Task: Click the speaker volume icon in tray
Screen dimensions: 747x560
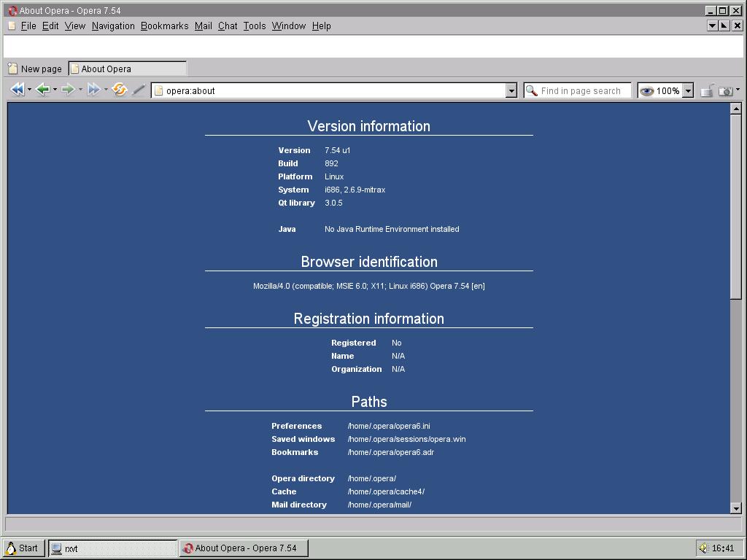Action: 704,548
